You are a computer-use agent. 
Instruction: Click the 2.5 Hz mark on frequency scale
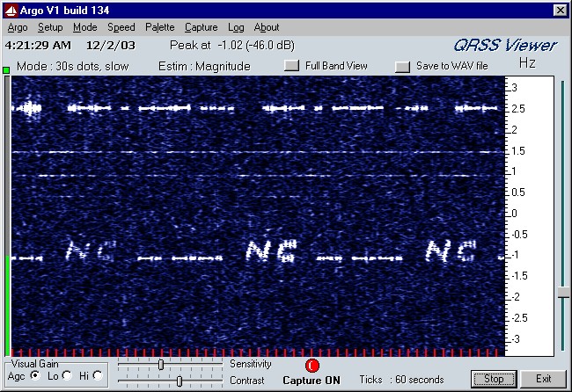518,109
